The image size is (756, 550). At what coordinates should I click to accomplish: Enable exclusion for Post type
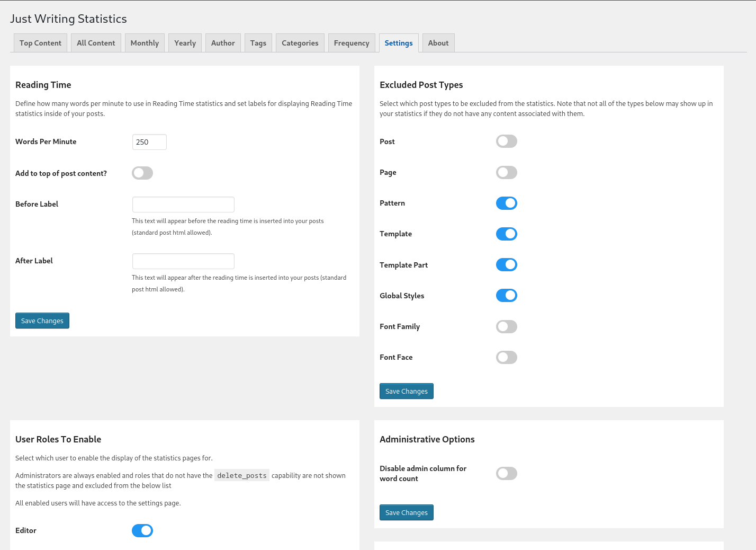pos(507,141)
